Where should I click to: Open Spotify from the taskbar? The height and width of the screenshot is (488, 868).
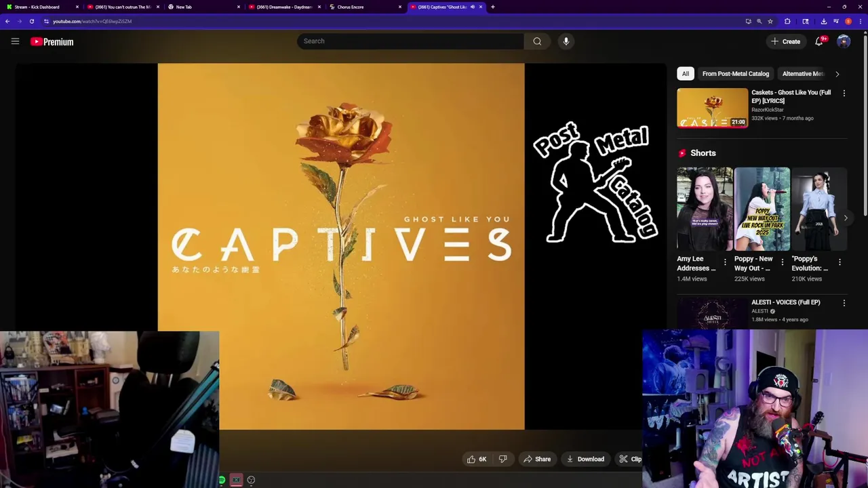(221, 480)
